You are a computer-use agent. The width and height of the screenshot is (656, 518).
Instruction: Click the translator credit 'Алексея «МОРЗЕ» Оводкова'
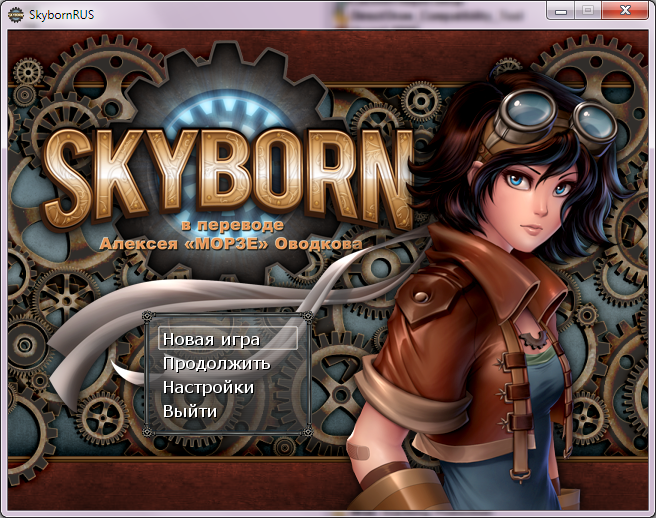tap(231, 244)
